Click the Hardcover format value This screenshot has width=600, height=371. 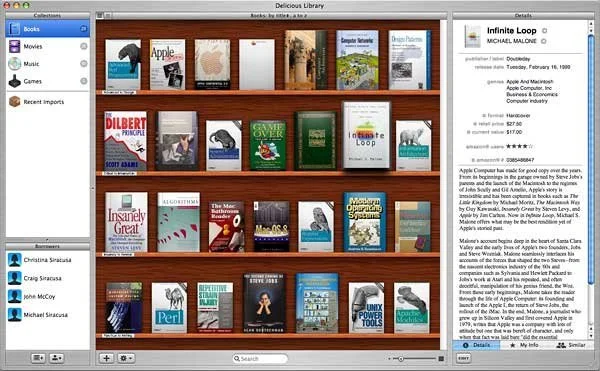point(518,115)
